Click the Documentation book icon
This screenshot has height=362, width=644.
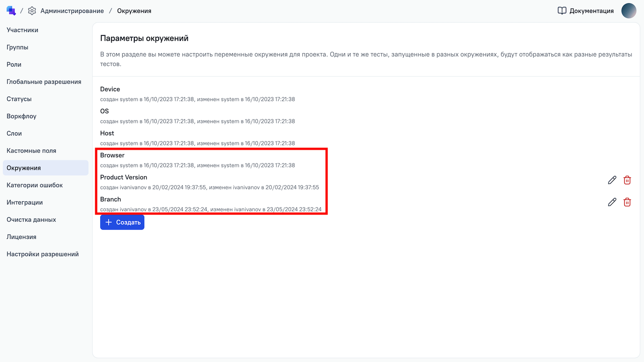[562, 11]
